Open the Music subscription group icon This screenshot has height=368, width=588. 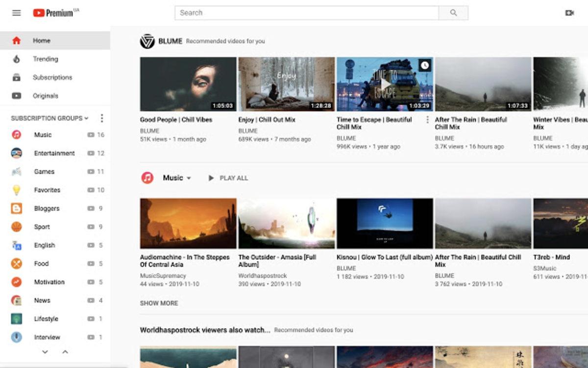pos(17,134)
